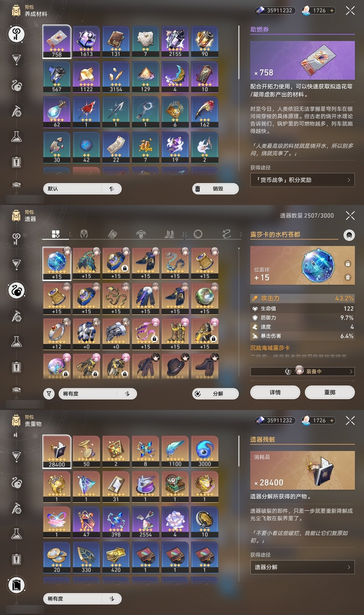Click the 分解 salvage button
364x615 pixels.
[x=216, y=394]
